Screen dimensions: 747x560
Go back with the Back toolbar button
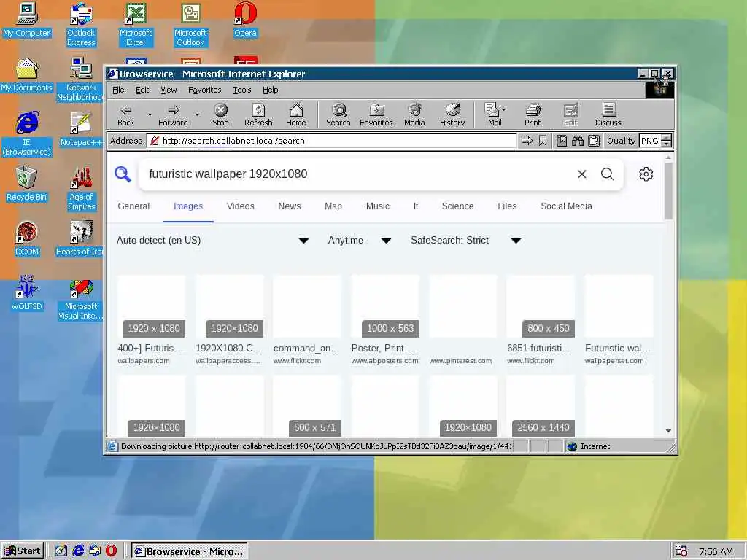[125, 115]
